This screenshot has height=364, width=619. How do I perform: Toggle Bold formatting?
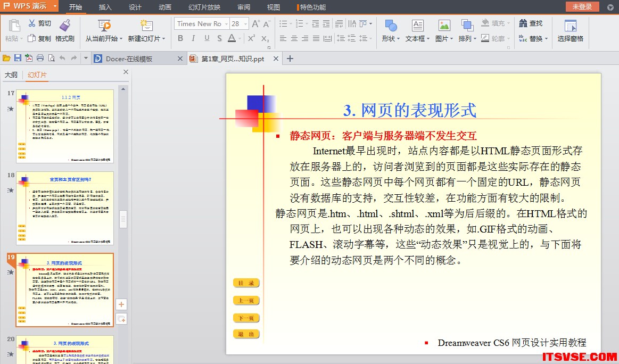[x=180, y=38]
